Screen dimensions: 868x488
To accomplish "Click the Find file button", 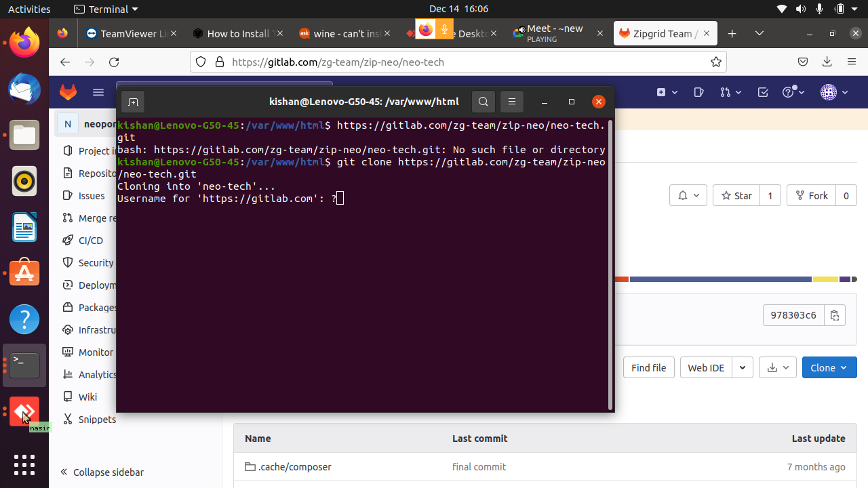I will 648,368.
